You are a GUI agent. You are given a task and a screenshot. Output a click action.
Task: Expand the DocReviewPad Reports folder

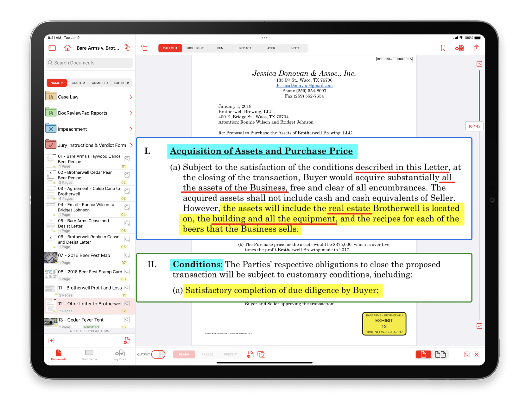(131, 113)
